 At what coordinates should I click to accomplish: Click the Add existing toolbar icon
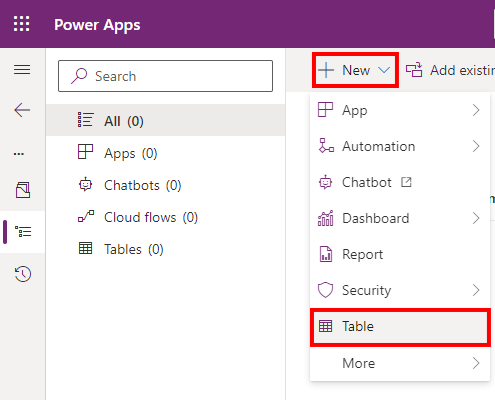tap(414, 70)
